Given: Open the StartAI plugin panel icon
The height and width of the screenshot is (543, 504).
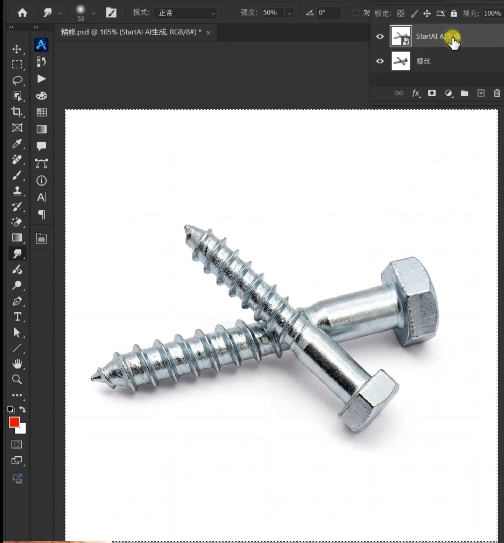Looking at the screenshot, I should pyautogui.click(x=41, y=45).
